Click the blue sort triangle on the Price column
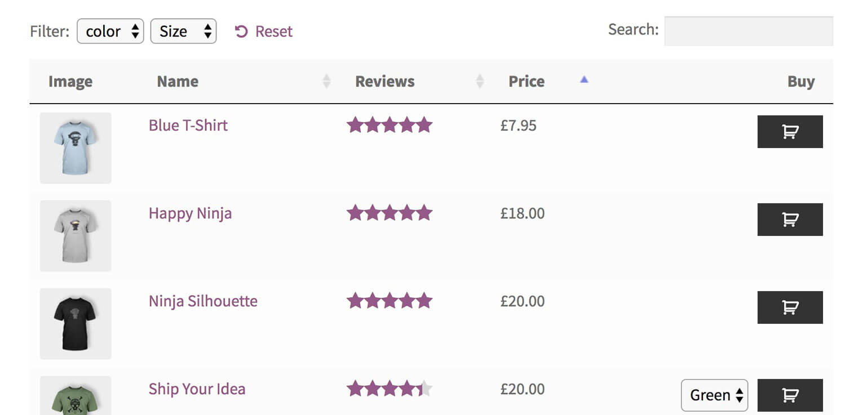 (584, 80)
